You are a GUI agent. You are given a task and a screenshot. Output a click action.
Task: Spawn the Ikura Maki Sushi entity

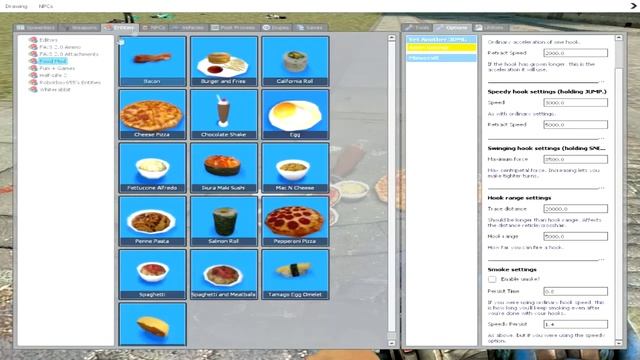pyautogui.click(x=224, y=168)
